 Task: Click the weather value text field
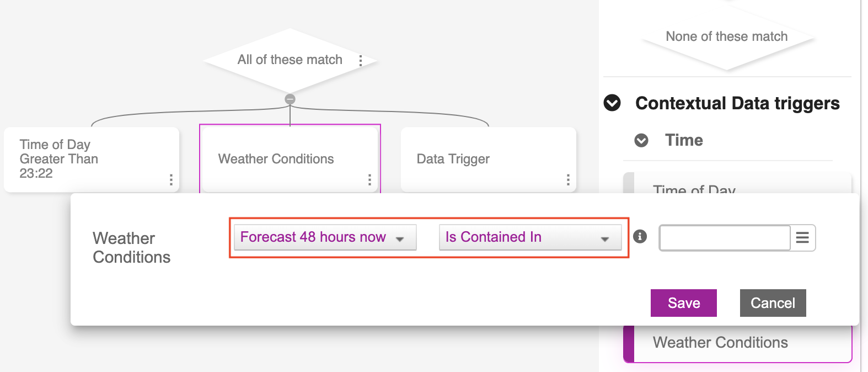coord(725,238)
